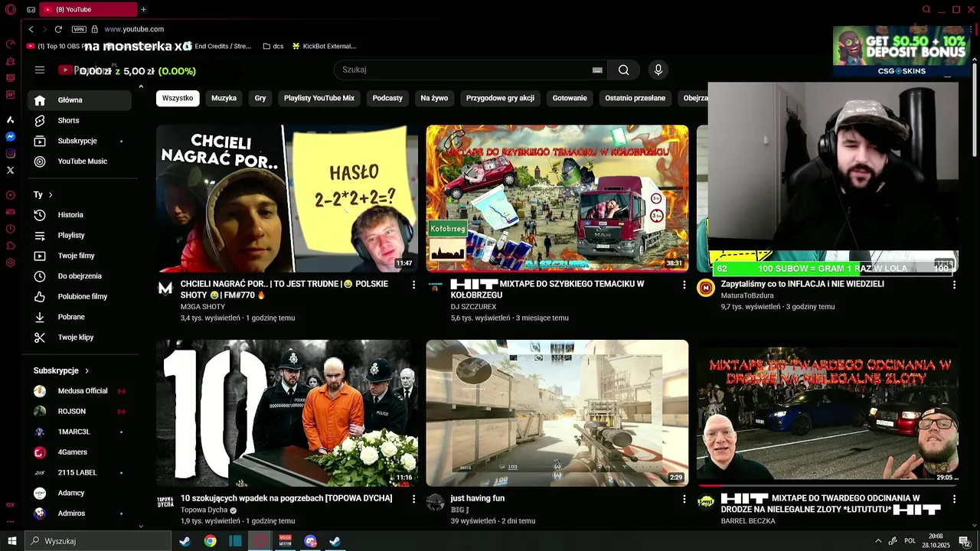This screenshot has width=980, height=551.
Task: Open the KickBot External bookmark
Action: [x=324, y=46]
